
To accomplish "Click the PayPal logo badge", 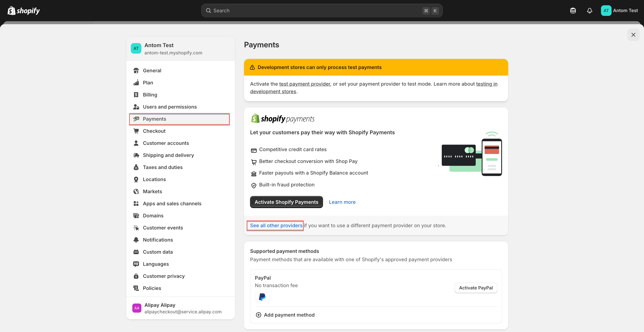I will pyautogui.click(x=262, y=297).
